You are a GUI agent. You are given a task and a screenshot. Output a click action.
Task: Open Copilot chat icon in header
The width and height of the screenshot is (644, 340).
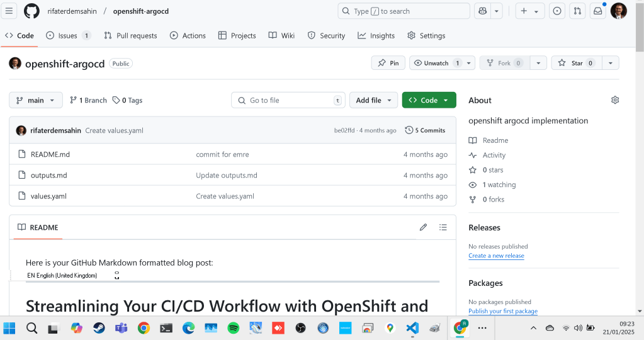pos(483,11)
